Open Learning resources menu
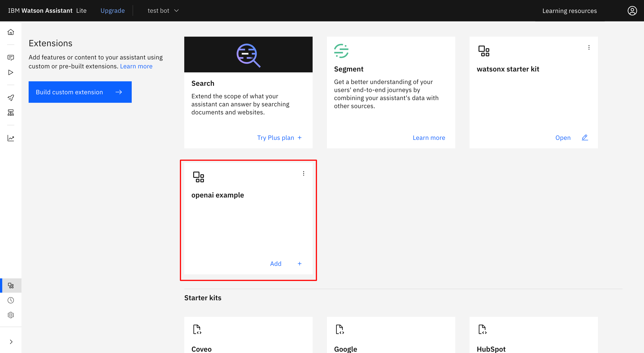This screenshot has height=353, width=644. [x=569, y=11]
